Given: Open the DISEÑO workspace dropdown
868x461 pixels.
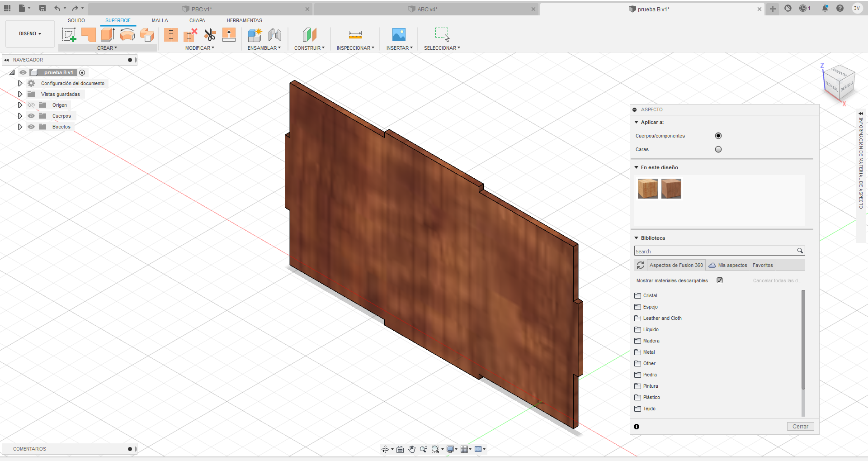Looking at the screenshot, I should 30,34.
